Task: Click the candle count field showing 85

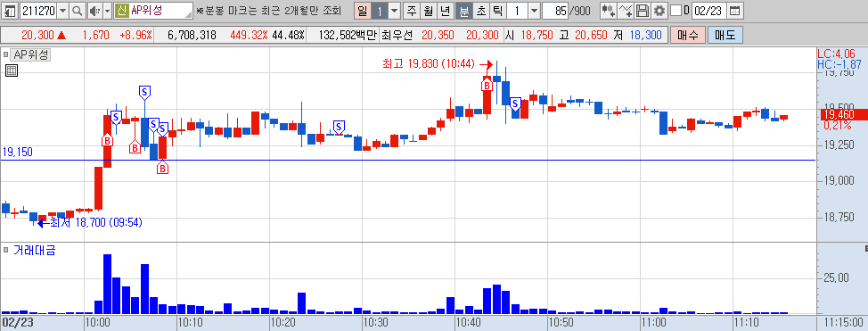Action: tap(556, 11)
